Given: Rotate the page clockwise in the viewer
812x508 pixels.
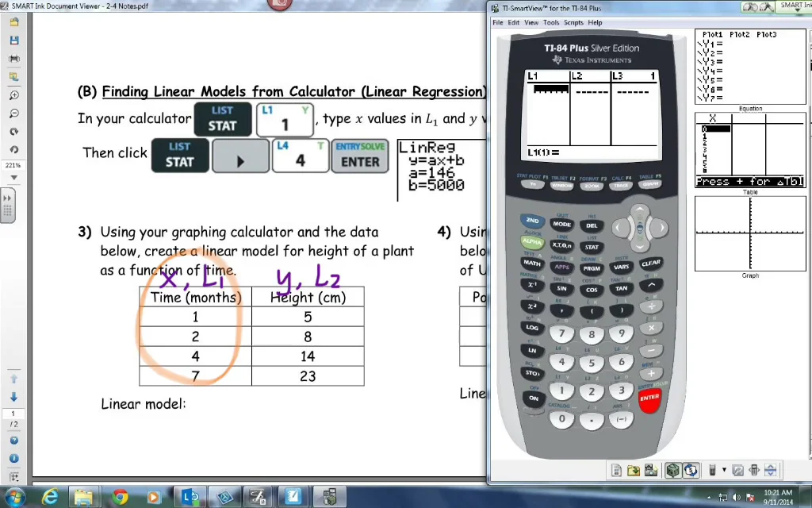Looking at the screenshot, I should point(14,132).
